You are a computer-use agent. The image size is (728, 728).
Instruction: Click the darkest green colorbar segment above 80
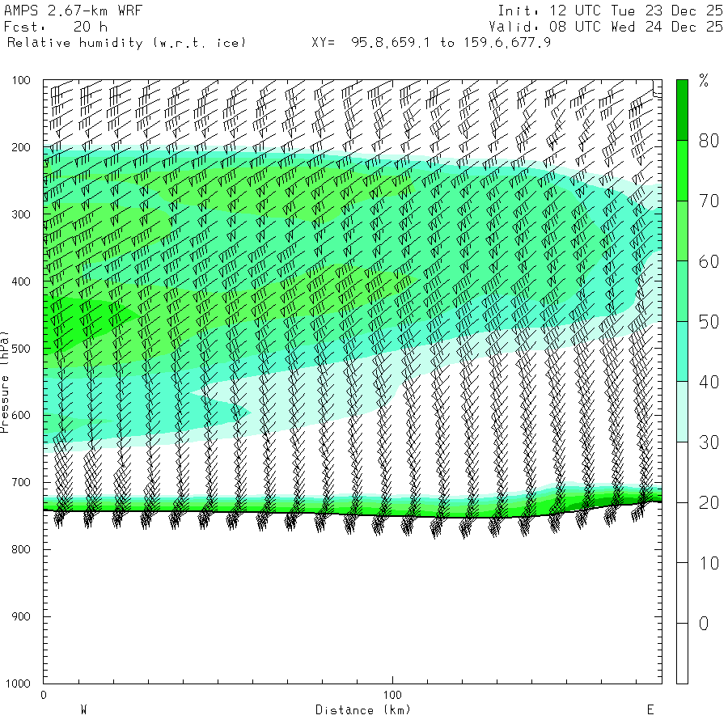(x=682, y=110)
